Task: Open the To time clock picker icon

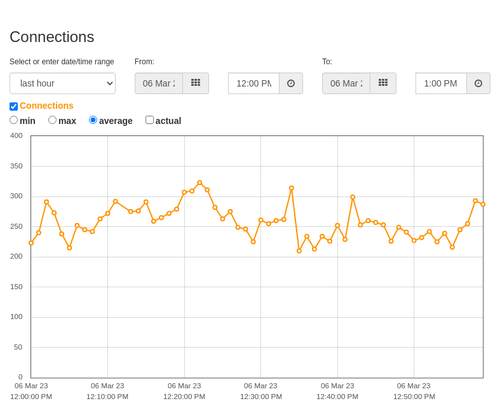Action: 478,83
